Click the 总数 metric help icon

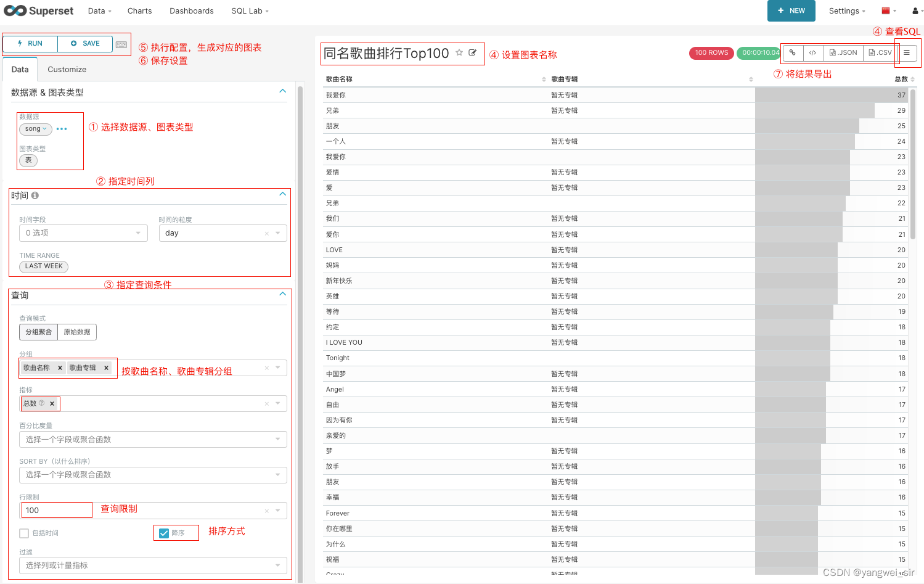[x=42, y=403]
